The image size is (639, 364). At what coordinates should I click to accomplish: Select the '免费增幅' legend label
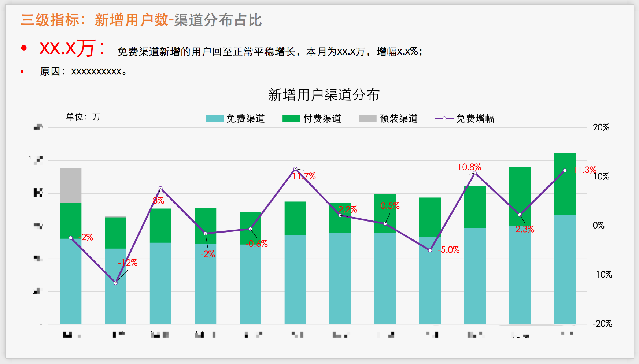[475, 118]
